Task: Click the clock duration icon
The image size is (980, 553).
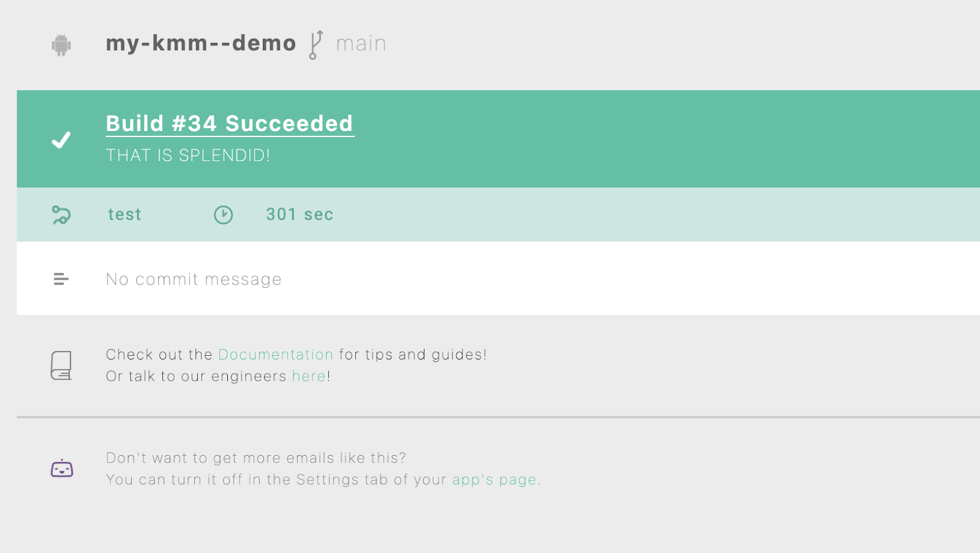Action: click(223, 215)
